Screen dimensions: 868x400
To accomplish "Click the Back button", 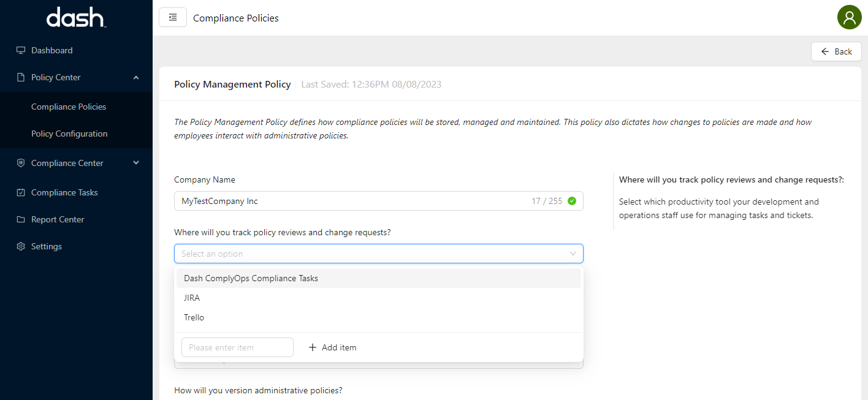I will (836, 51).
